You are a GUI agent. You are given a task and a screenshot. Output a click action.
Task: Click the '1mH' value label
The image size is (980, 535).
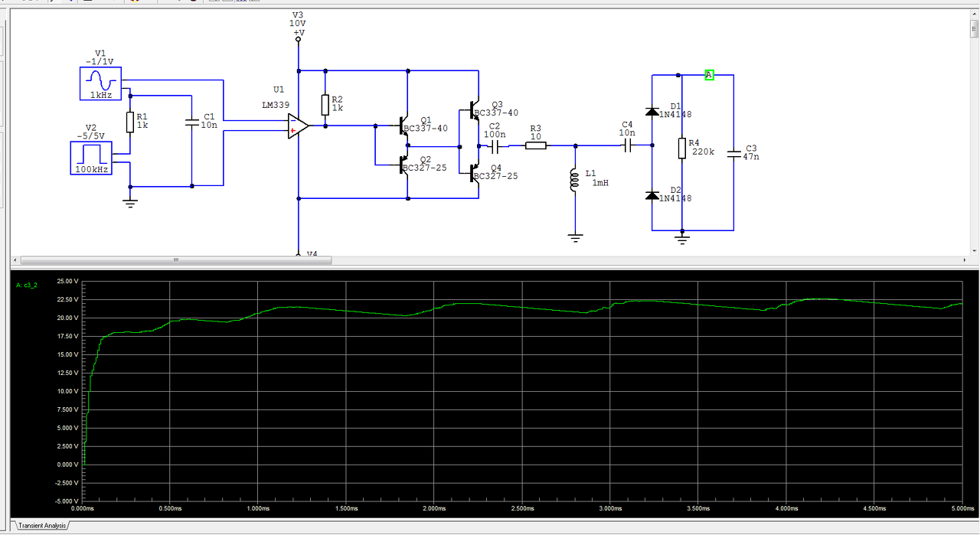[599, 183]
